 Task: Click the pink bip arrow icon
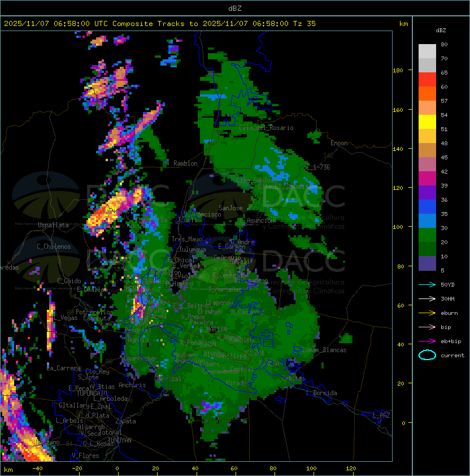tap(427, 327)
